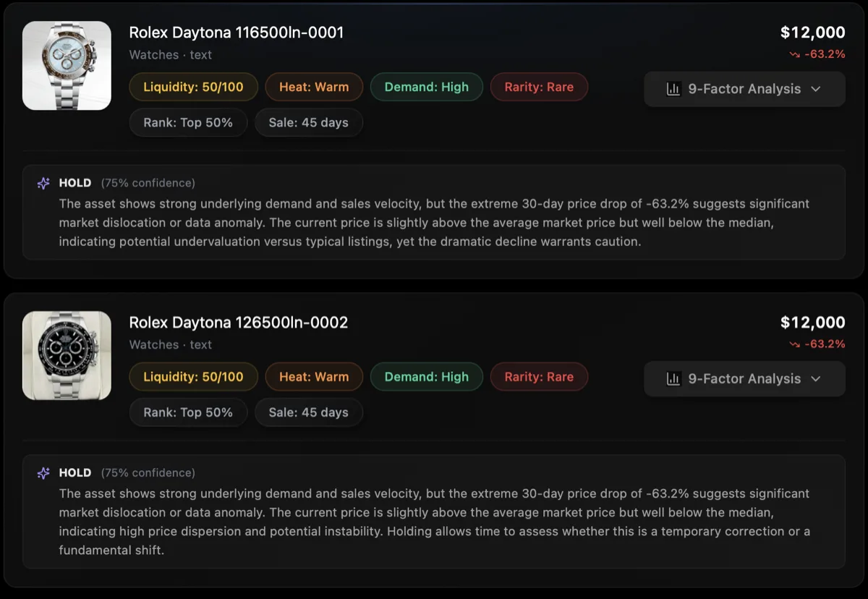Open the Rolex Daytona 116500ln-0001 title
The height and width of the screenshot is (599, 868).
pyautogui.click(x=237, y=33)
